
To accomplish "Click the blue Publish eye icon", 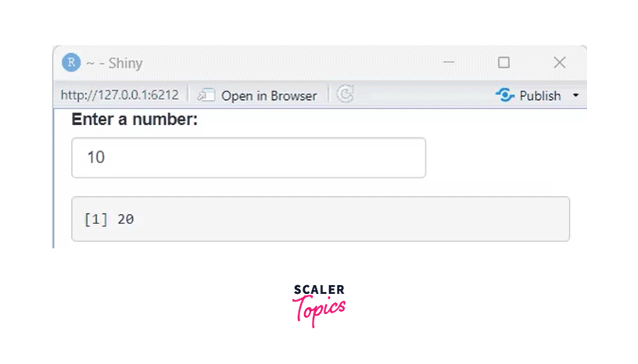I will click(x=505, y=95).
